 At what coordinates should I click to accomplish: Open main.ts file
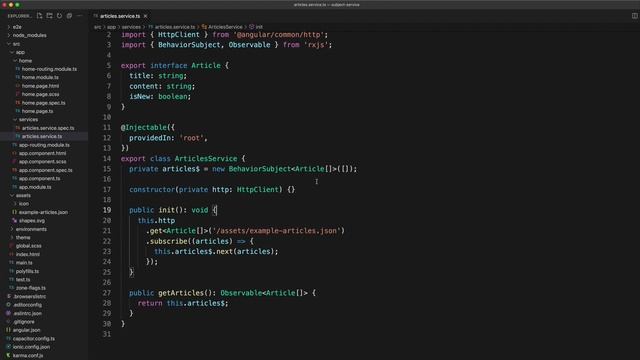24,263
